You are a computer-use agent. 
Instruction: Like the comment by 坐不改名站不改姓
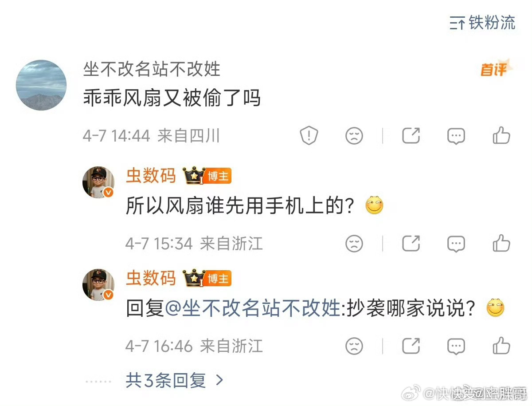[501, 135]
